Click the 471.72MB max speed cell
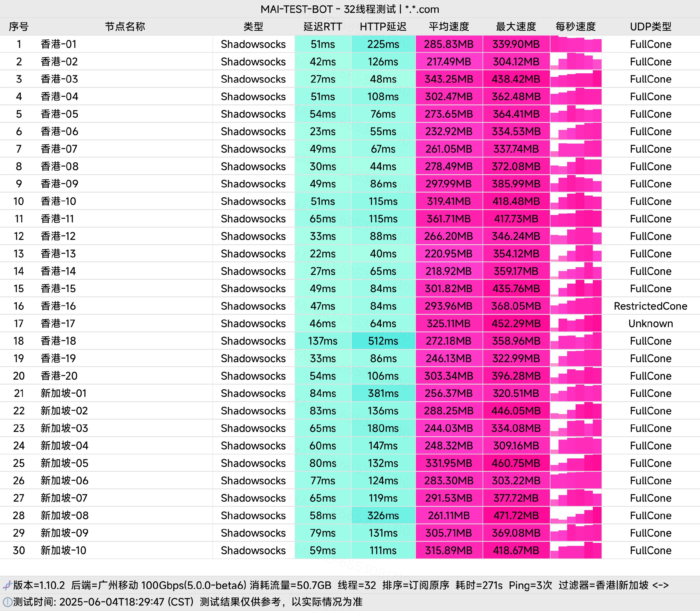 (x=516, y=516)
